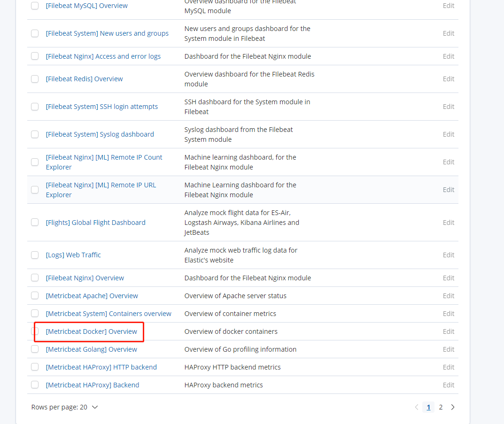The image size is (504, 424).
Task: Select page 1 in pagination
Action: (x=428, y=407)
